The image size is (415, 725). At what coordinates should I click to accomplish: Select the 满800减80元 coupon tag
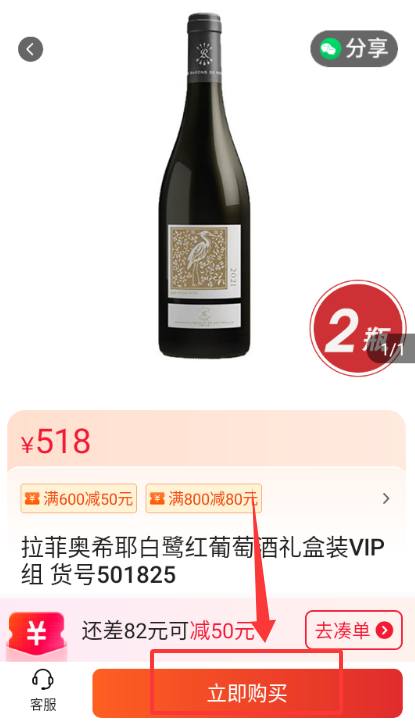[x=204, y=498]
